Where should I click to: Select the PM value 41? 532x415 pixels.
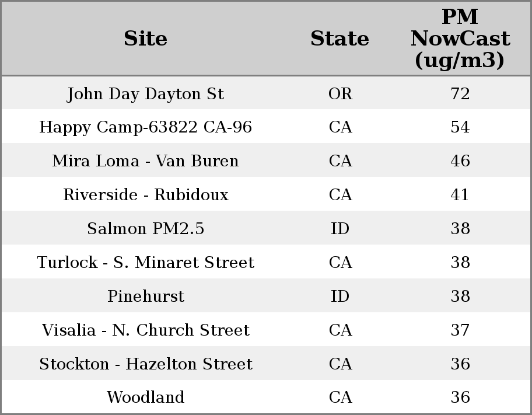(460, 195)
